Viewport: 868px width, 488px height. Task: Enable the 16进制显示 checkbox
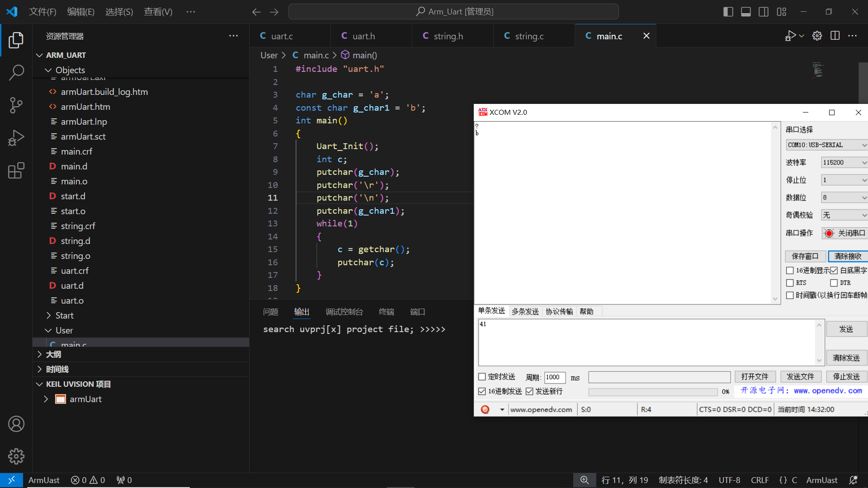coord(790,270)
